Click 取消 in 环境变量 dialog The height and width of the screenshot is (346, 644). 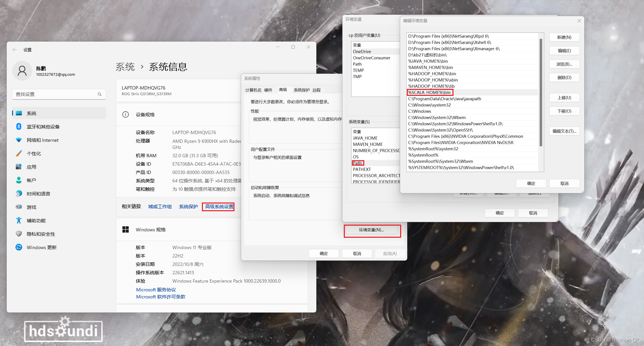(x=533, y=213)
